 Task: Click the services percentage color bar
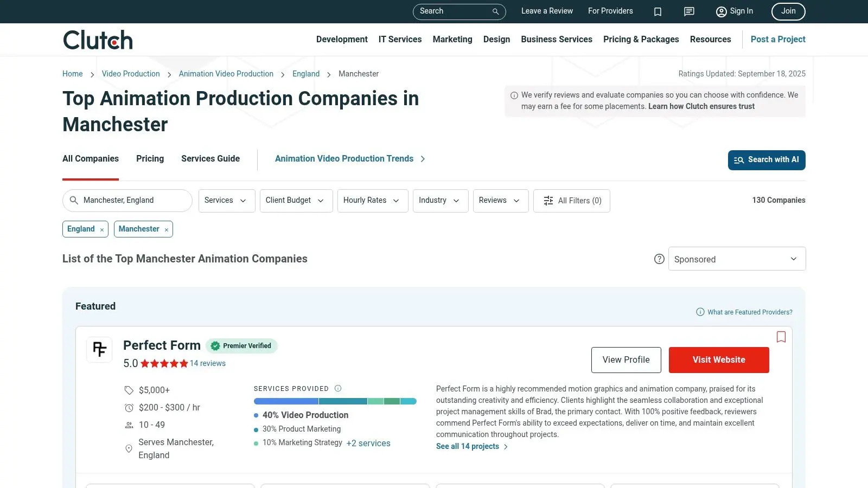(335, 401)
